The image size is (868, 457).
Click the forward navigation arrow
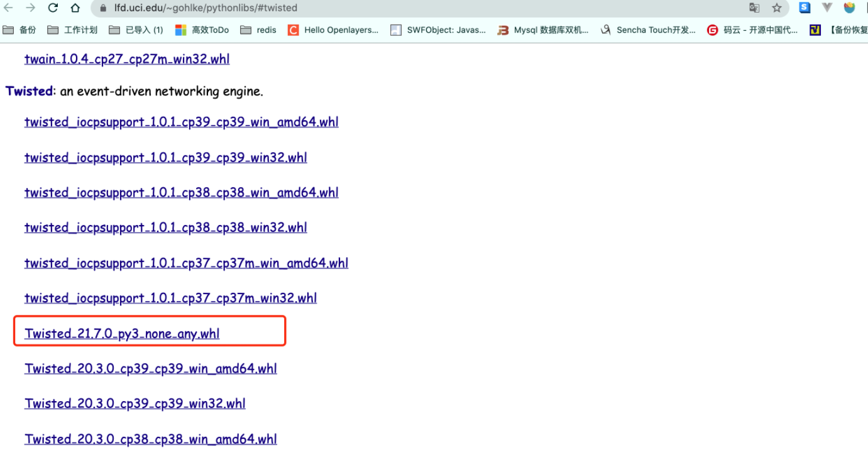(30, 9)
